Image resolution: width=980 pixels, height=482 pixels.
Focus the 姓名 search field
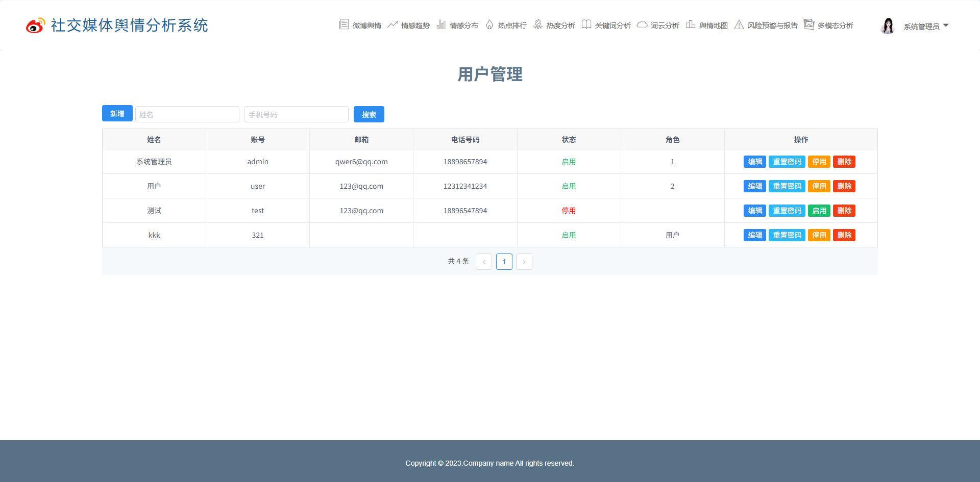tap(187, 114)
